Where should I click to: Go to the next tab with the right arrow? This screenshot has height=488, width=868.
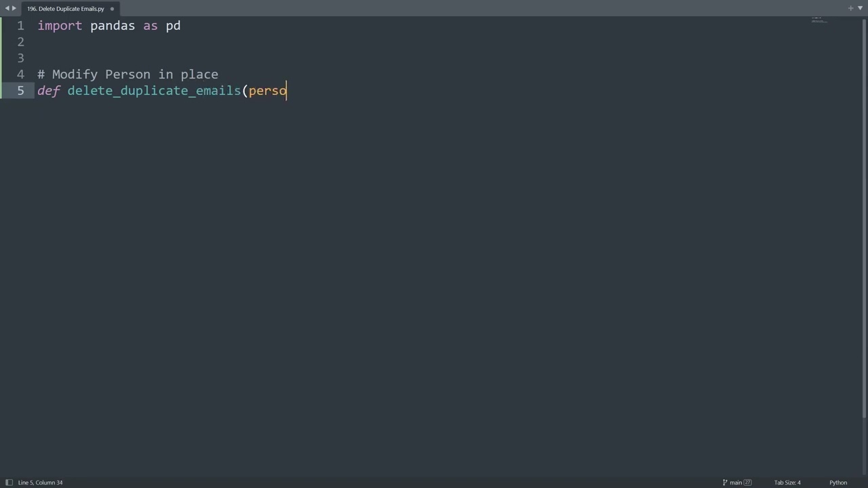pyautogui.click(x=14, y=8)
